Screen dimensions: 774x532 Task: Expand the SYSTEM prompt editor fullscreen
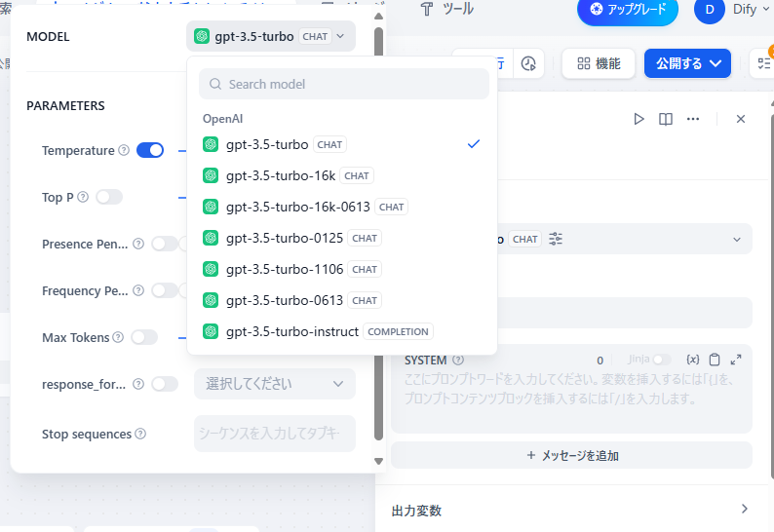point(736,360)
